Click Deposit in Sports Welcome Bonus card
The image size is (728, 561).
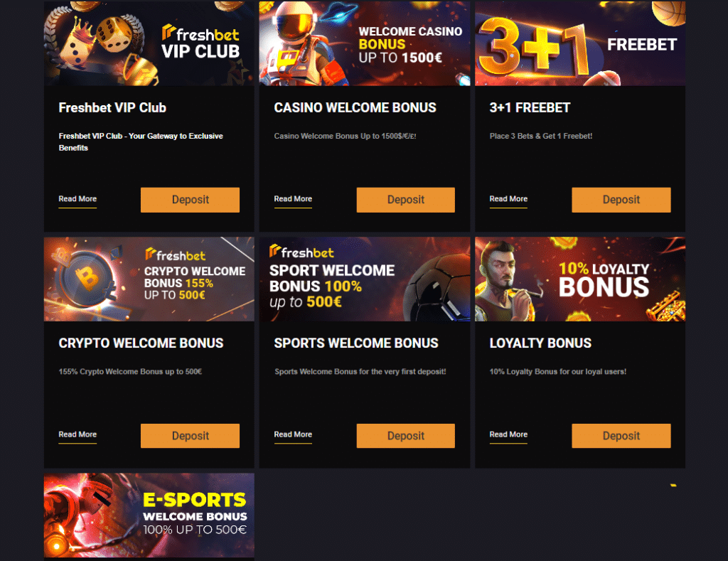(x=406, y=436)
